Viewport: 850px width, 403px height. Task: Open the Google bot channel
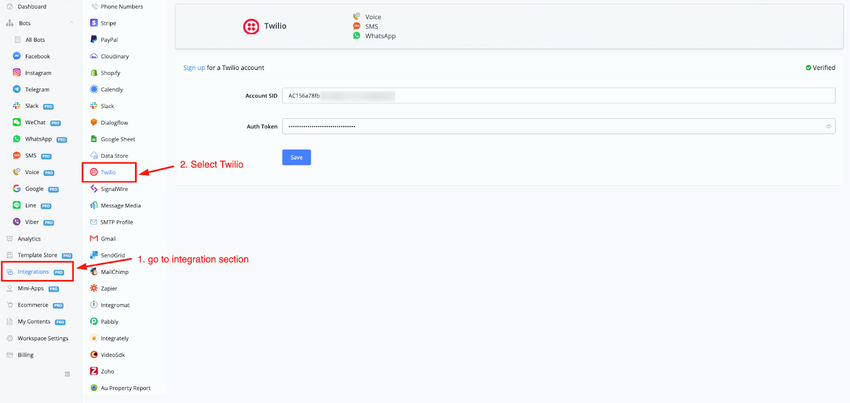pyautogui.click(x=36, y=189)
